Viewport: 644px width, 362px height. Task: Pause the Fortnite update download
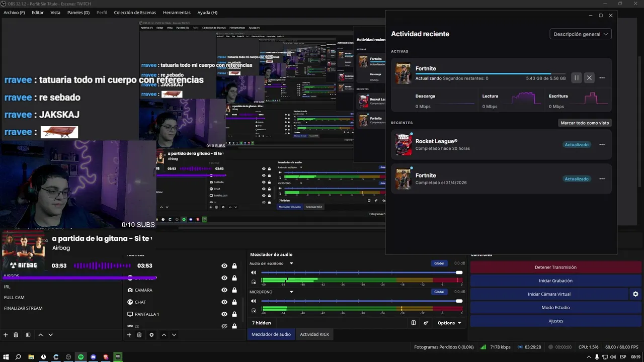[577, 78]
